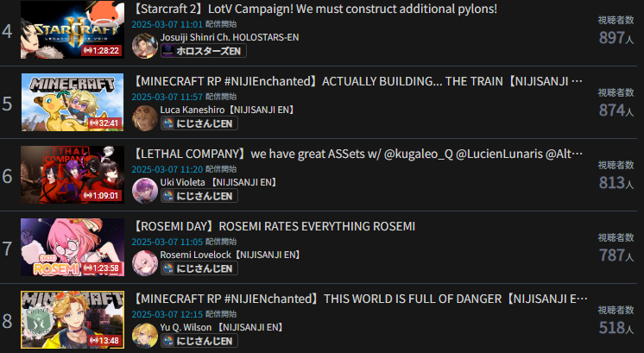Open the Starcraft 2 LotV Campaign title link
The height and width of the screenshot is (353, 644).
314,9
